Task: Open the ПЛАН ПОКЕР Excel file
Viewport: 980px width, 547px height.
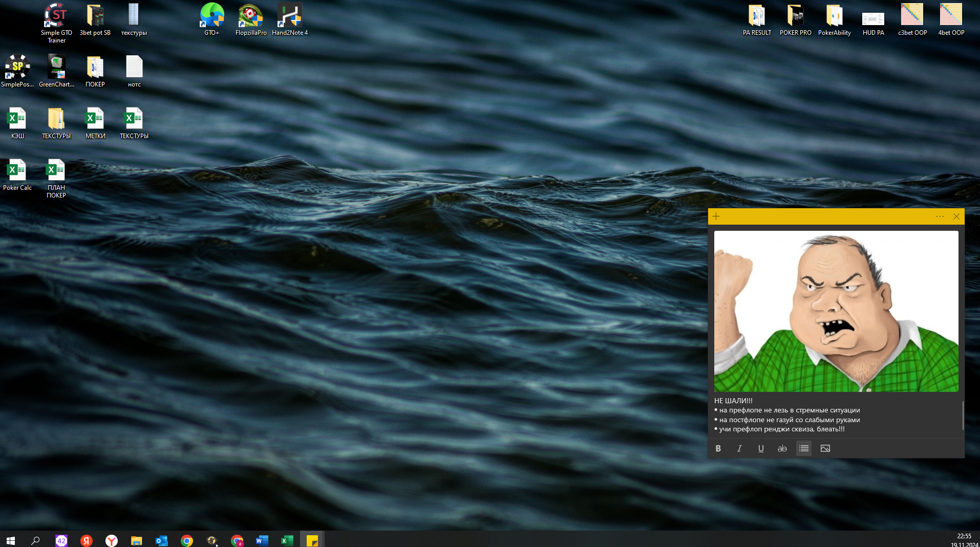Action: pyautogui.click(x=56, y=178)
